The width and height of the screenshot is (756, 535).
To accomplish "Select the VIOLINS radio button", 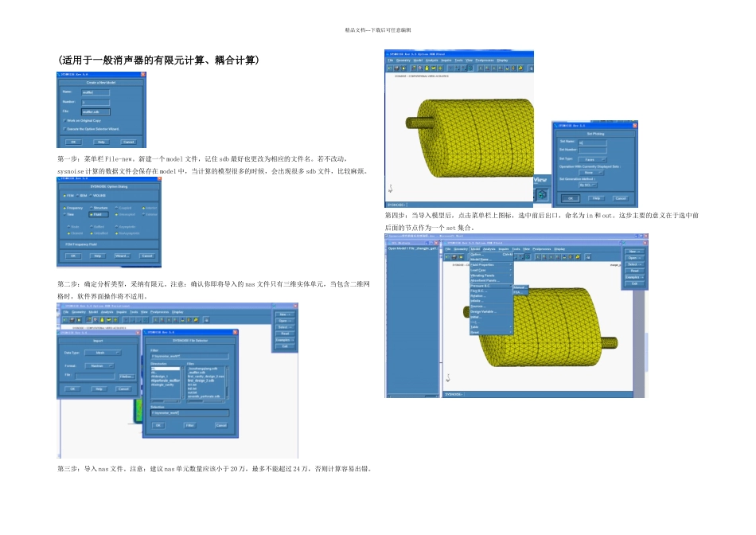I will [91, 195].
